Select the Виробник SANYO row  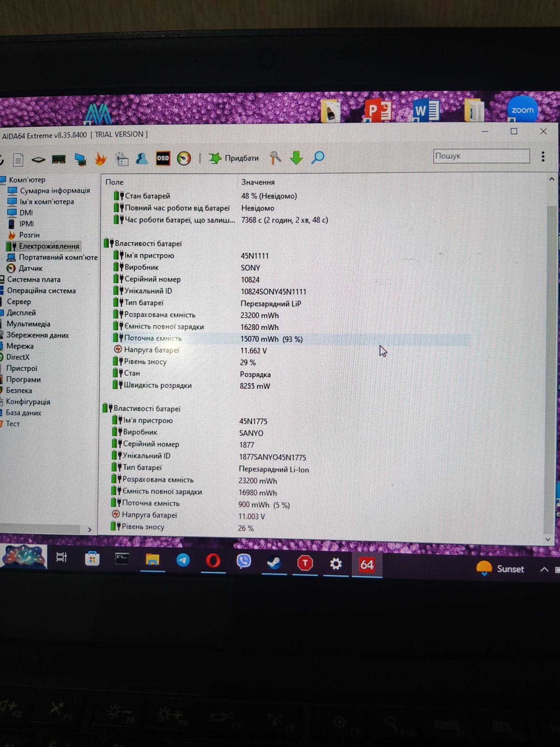[x=188, y=433]
